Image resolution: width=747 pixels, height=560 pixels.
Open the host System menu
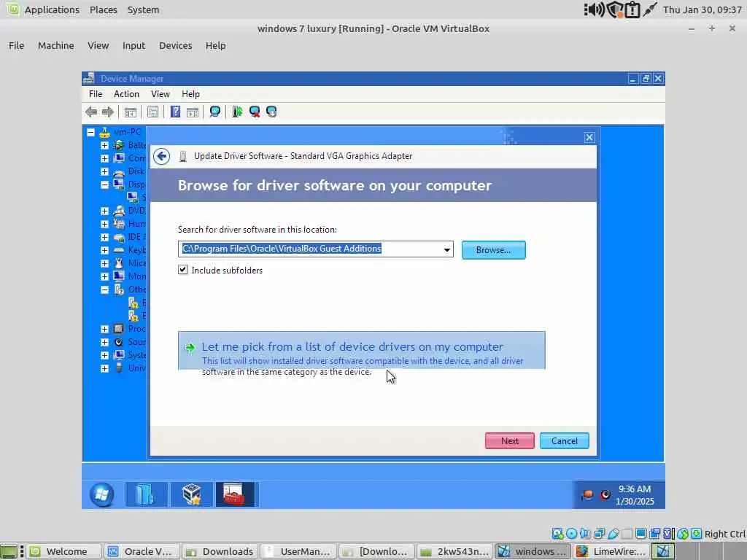pyautogui.click(x=143, y=9)
